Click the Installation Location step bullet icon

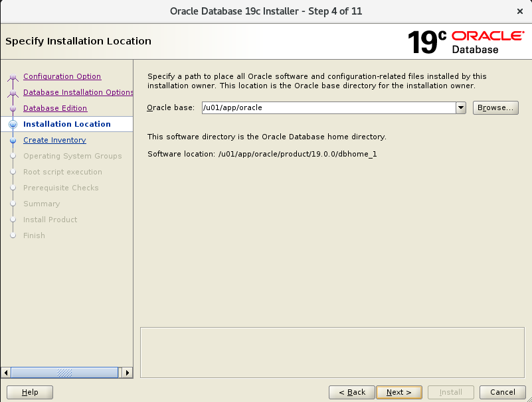13,125
